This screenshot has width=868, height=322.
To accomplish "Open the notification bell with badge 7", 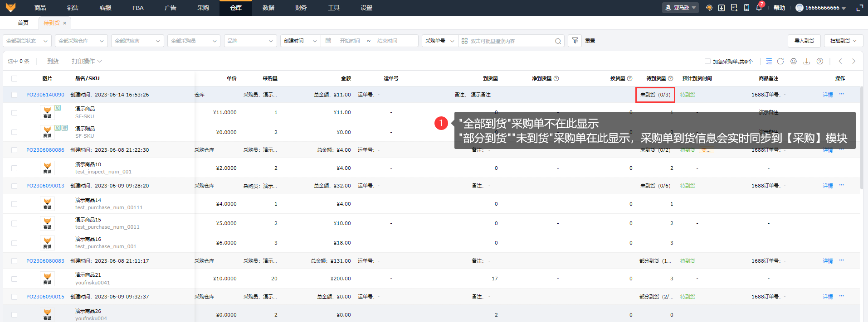I will [x=759, y=8].
